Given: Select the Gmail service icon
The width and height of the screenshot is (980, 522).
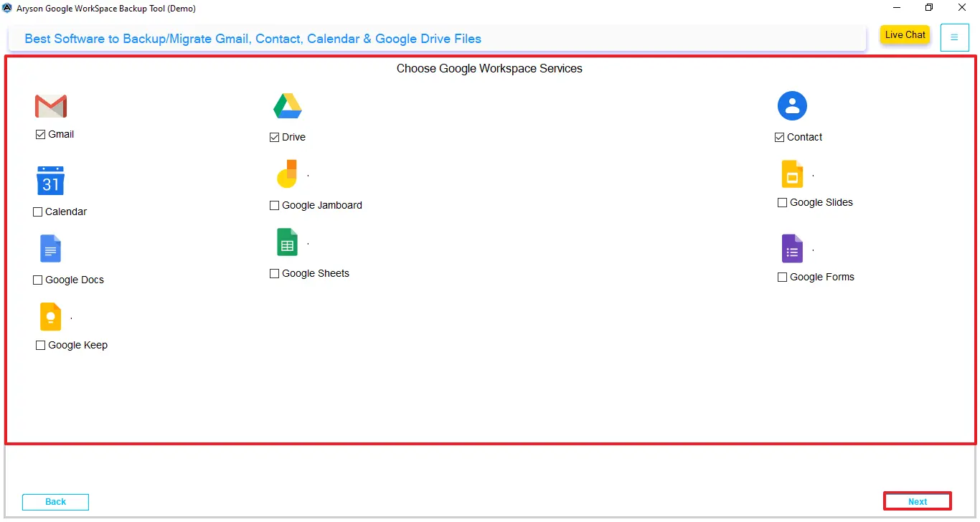Looking at the screenshot, I should tap(51, 105).
